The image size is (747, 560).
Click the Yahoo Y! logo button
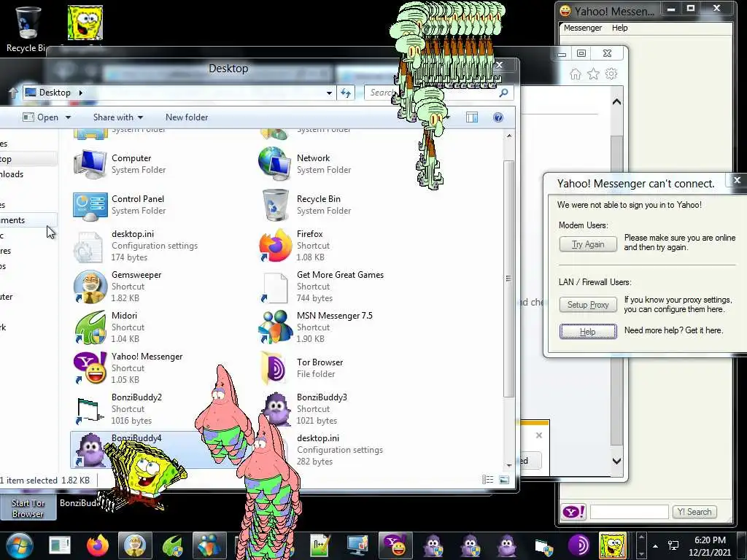click(x=573, y=512)
